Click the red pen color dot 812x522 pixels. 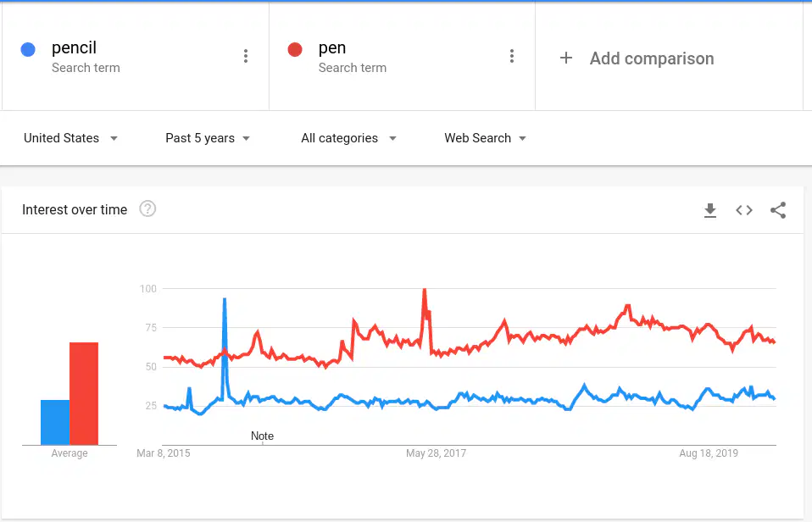(295, 49)
